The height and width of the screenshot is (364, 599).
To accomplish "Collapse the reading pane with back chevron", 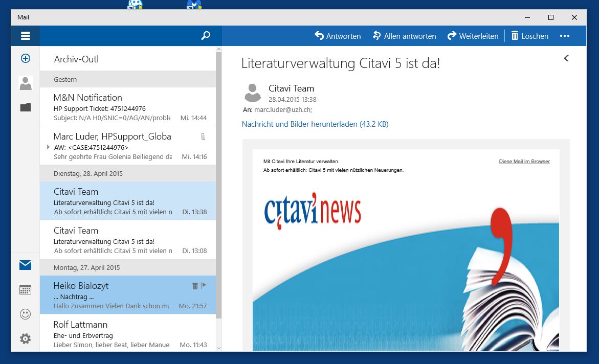I will pyautogui.click(x=566, y=58).
